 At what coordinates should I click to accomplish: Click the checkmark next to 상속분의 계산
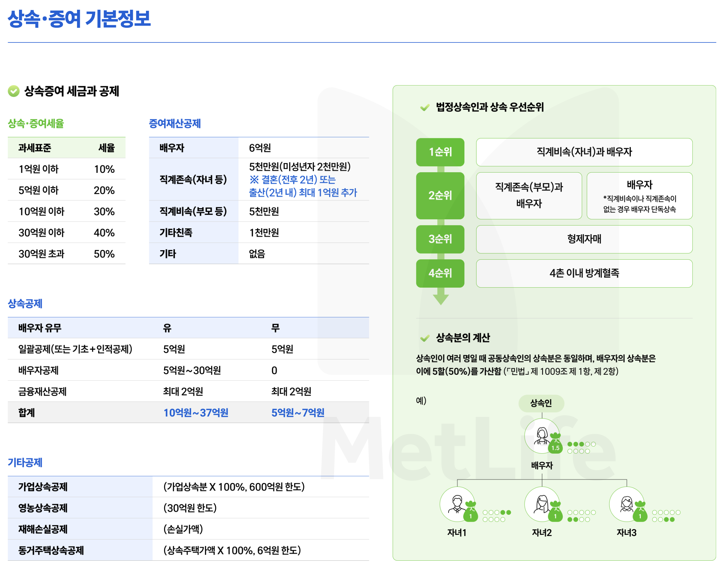425,339
